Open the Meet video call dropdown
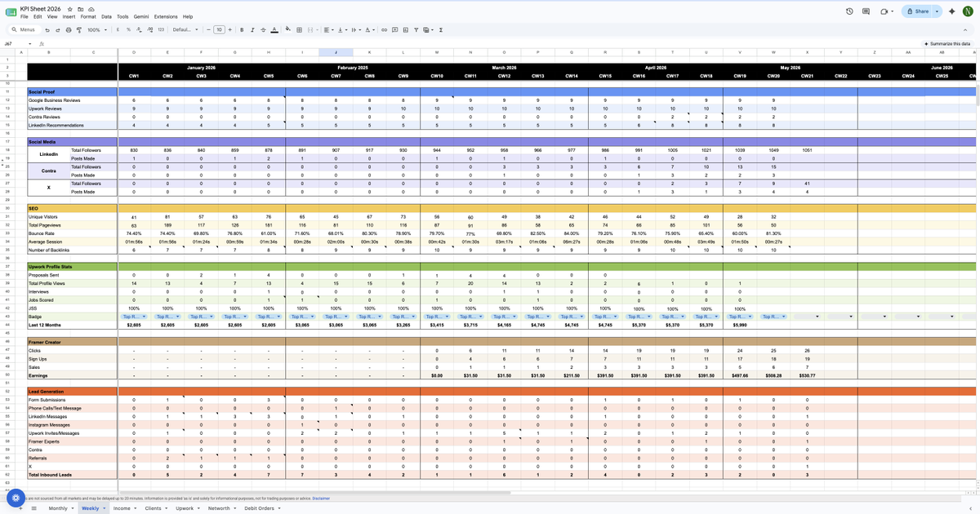This screenshot has width=980, height=514. 893,11
